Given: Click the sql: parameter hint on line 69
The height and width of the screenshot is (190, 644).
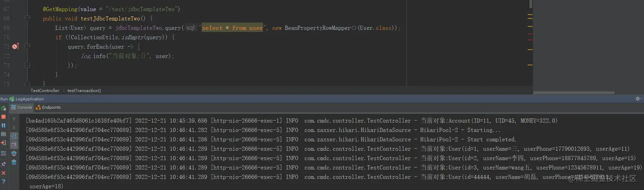Looking at the screenshot, I should point(191,28).
